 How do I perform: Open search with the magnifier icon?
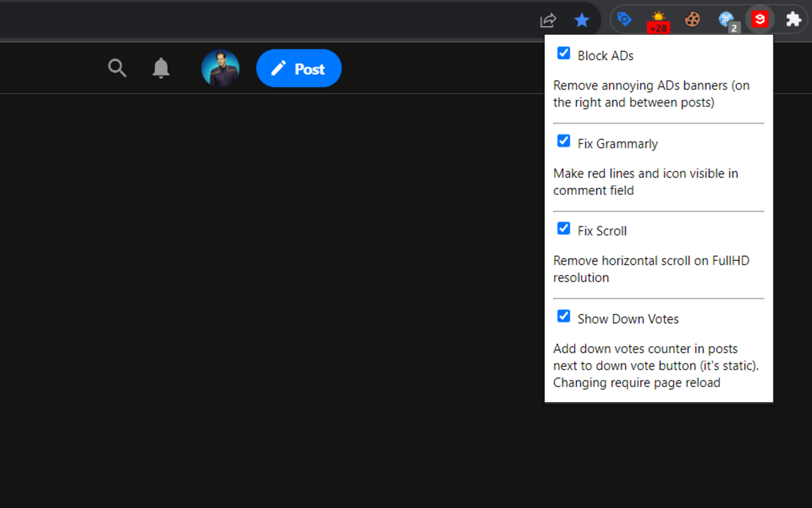[117, 68]
